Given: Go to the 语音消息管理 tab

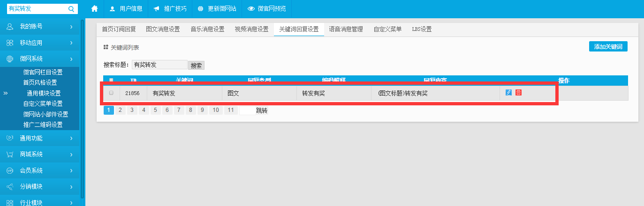Looking at the screenshot, I should click(346, 29).
